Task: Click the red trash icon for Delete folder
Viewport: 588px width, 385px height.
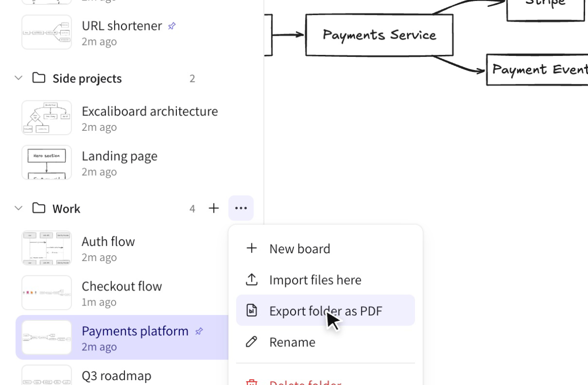Action: pyautogui.click(x=251, y=382)
